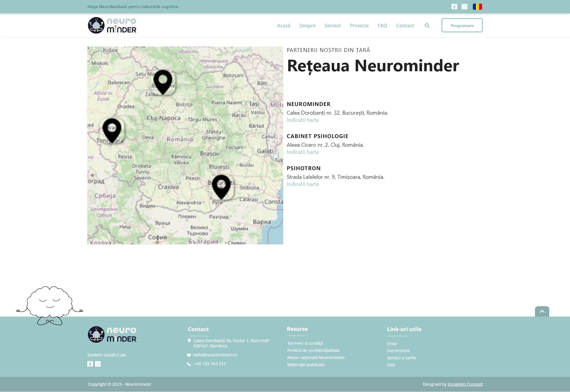Open the Instagram icon in top bar
Screen dimensions: 570x392
[x=465, y=7]
